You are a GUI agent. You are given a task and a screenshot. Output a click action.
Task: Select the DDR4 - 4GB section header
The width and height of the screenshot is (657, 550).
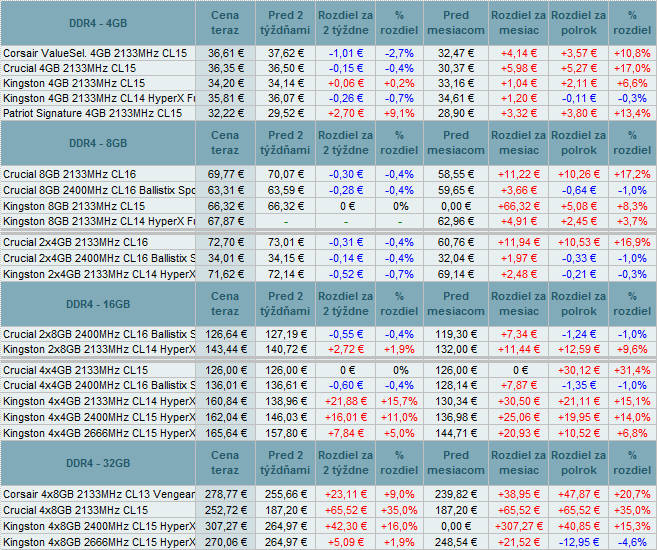point(98,23)
